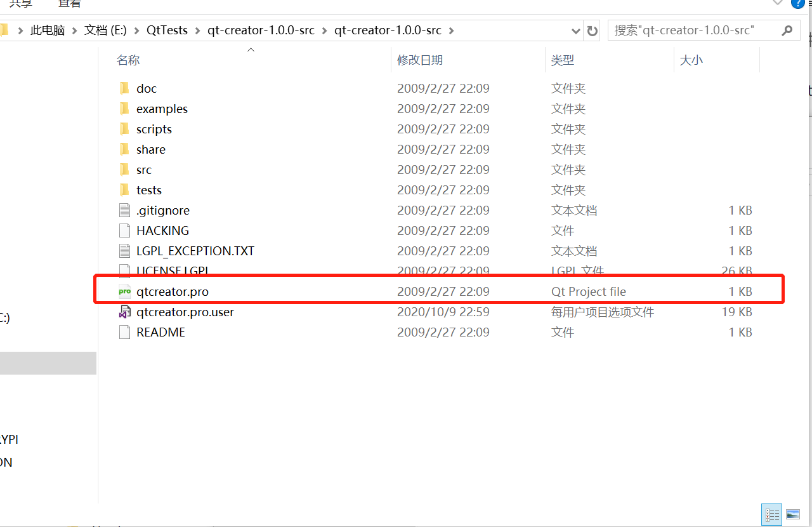
Task: Switch to details view icon
Action: pos(772,514)
